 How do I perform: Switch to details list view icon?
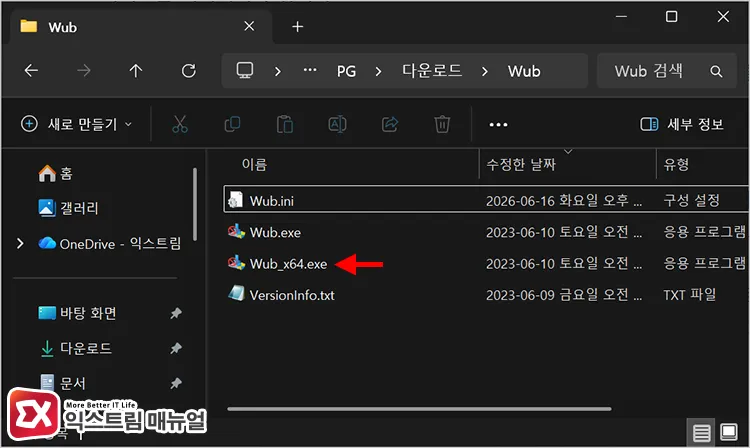(701, 433)
